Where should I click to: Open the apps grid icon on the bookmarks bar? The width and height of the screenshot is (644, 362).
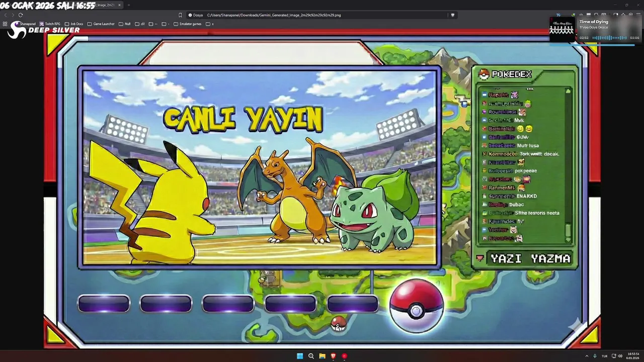coord(5,24)
